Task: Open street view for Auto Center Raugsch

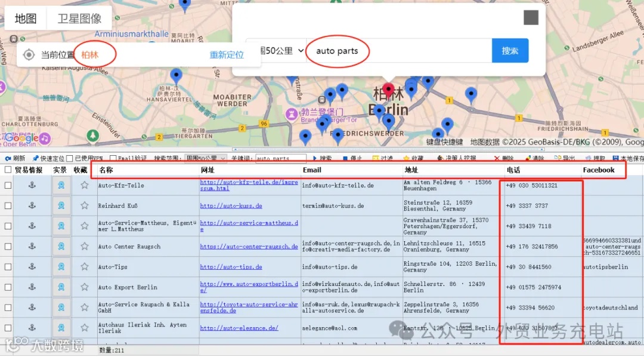Action: 61,247
